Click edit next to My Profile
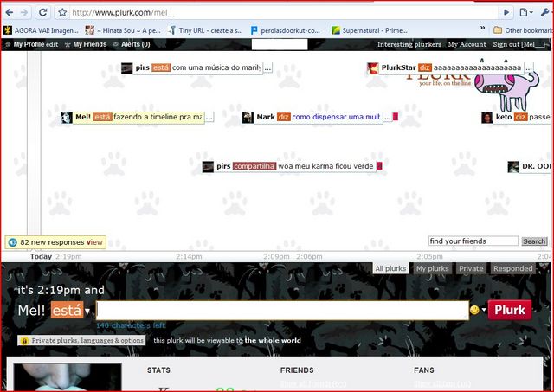Viewport: 554px width, 392px height. [52, 44]
